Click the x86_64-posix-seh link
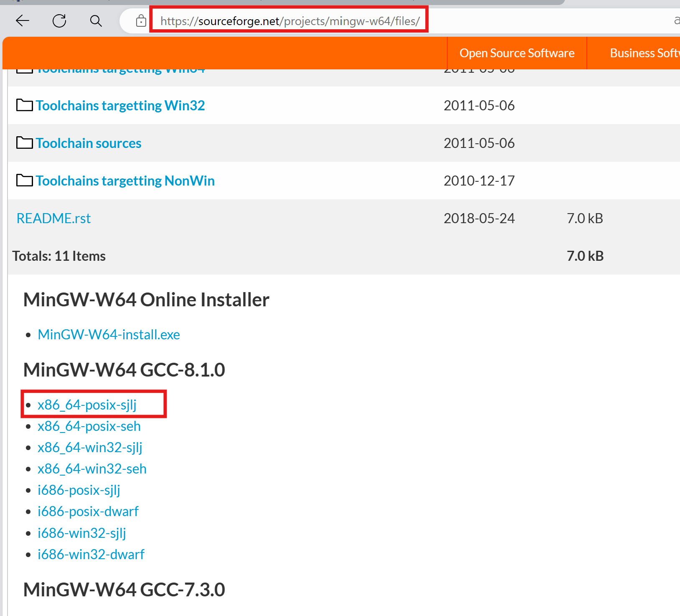680x616 pixels. pos(89,426)
